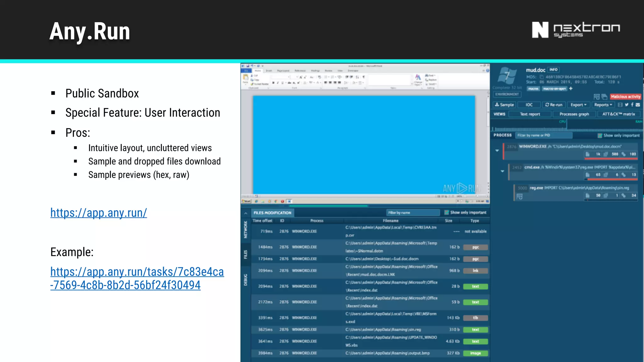
Task: Copy the MD5 hash with the copy icon
Action: click(x=541, y=77)
